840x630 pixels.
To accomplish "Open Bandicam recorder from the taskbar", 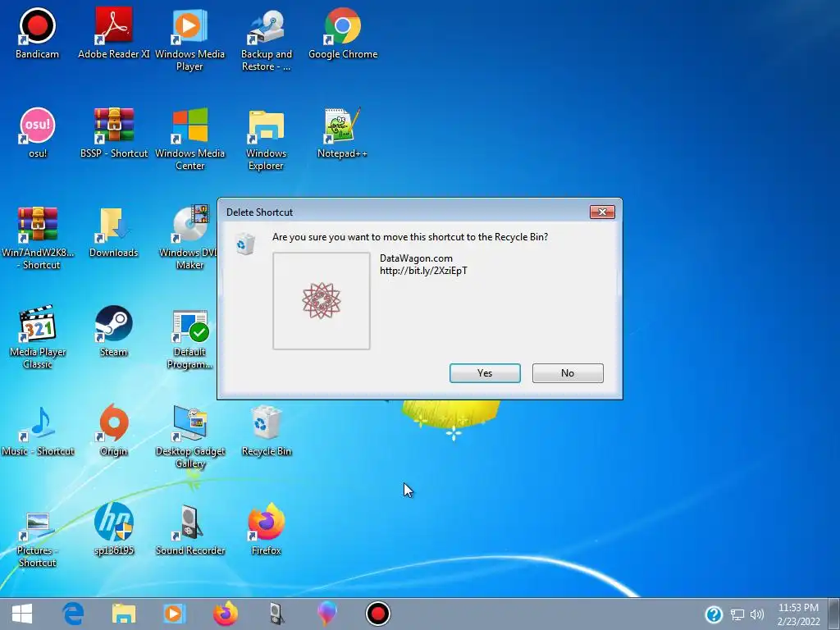I will [378, 614].
